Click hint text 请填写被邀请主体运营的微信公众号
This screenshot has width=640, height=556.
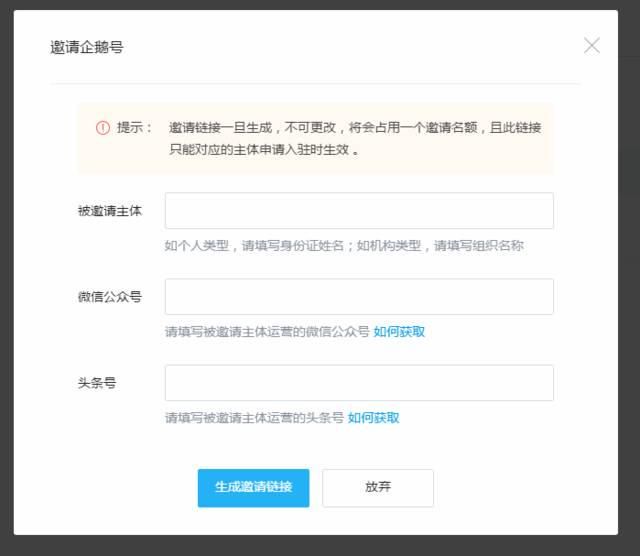pyautogui.click(x=267, y=331)
